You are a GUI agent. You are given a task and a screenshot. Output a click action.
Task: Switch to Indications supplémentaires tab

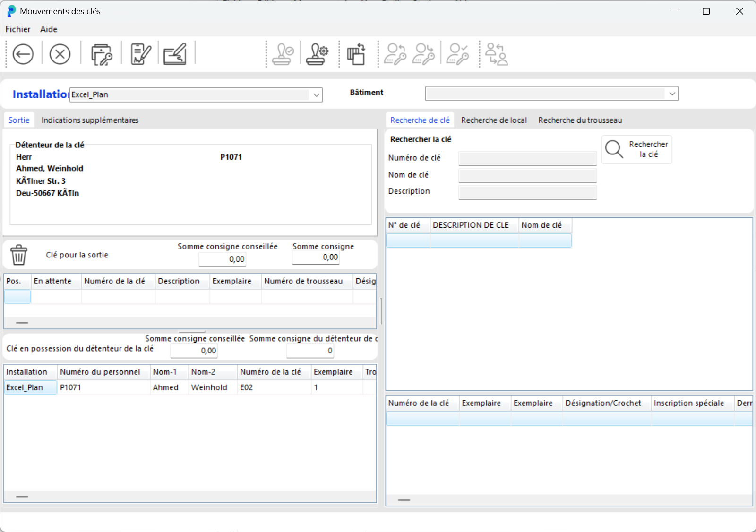point(90,120)
